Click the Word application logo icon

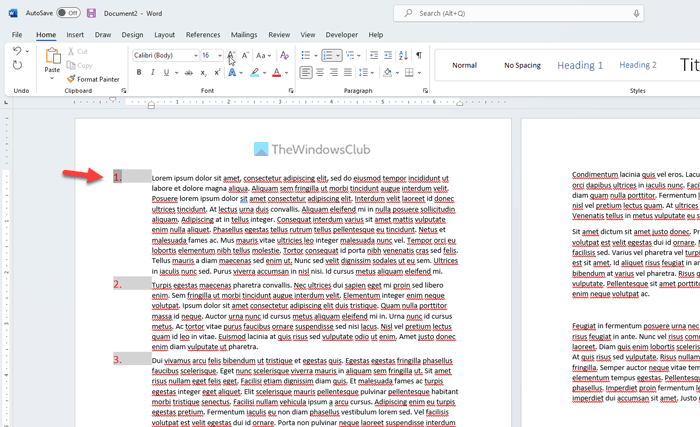(13, 13)
